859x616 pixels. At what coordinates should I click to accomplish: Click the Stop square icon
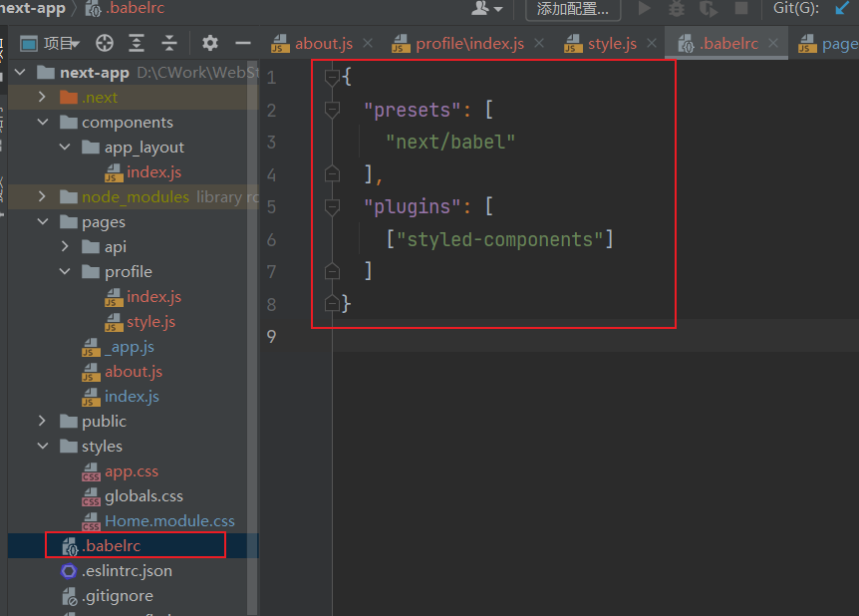740,8
